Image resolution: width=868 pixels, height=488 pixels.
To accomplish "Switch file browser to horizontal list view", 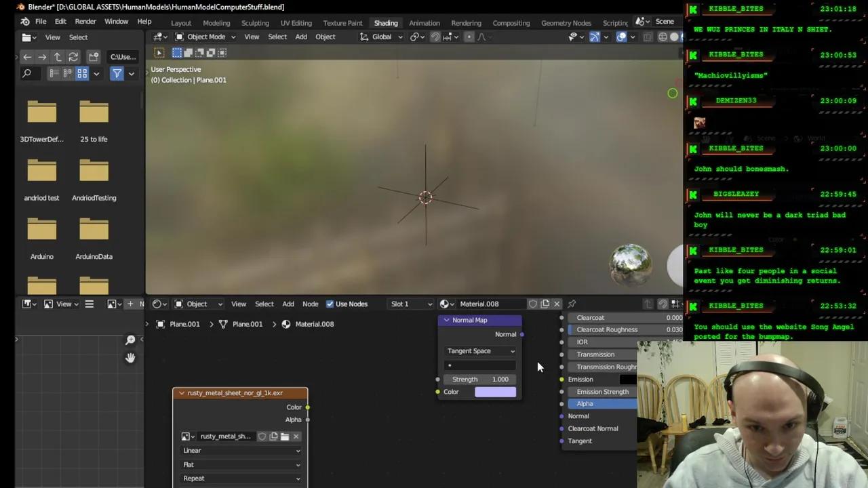I will coord(68,73).
